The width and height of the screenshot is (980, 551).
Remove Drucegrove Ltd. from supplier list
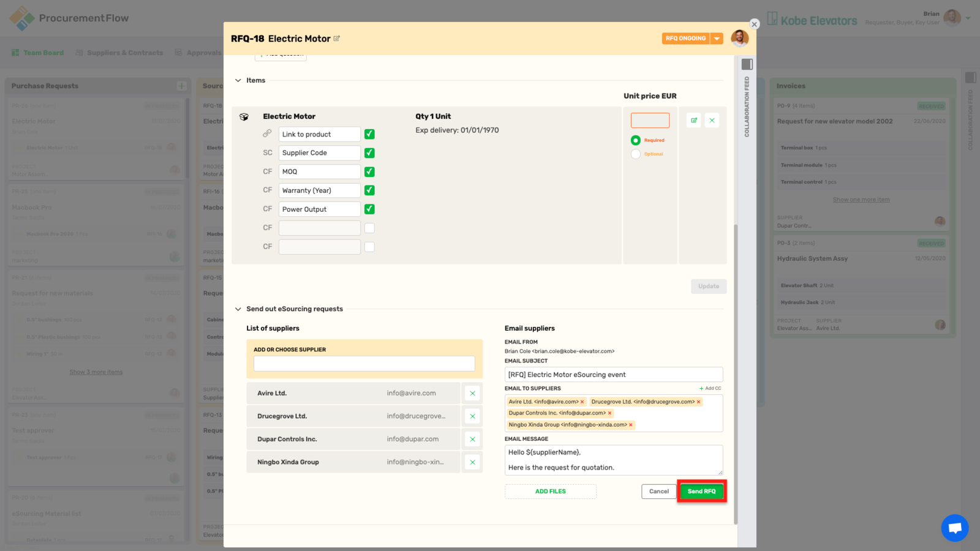pyautogui.click(x=472, y=416)
